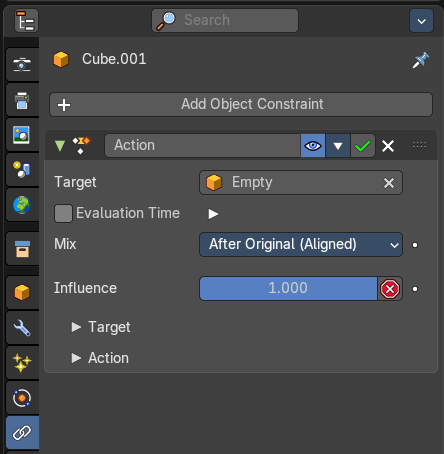Click the Search field in Properties header
Screen dimensions: 444x454
pos(225,21)
